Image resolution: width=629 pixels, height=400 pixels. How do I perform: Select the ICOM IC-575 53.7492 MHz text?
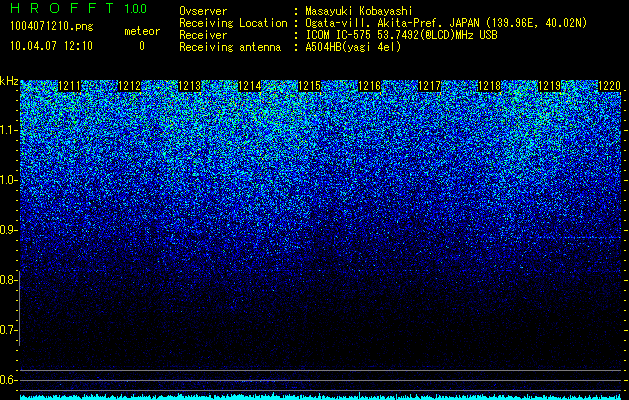click(401, 35)
